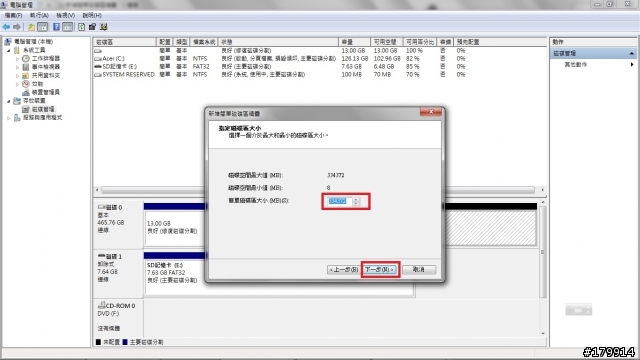Select 系統工具 in the tree
The height and width of the screenshot is (360, 640).
(34, 50)
